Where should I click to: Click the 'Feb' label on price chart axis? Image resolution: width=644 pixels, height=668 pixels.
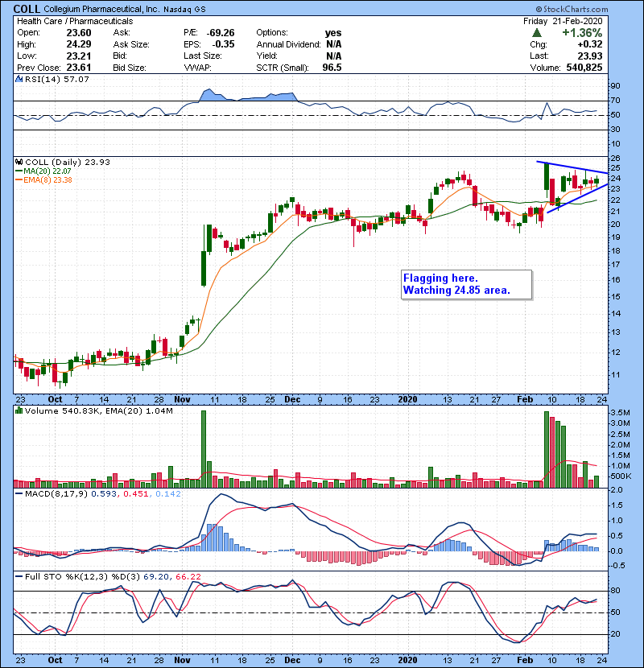(525, 400)
